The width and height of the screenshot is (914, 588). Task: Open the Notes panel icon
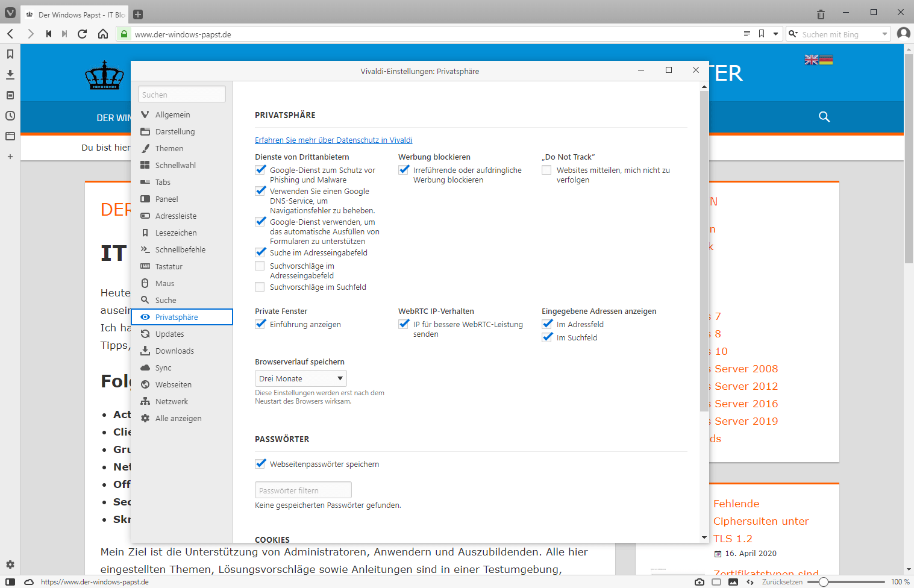pyautogui.click(x=10, y=95)
